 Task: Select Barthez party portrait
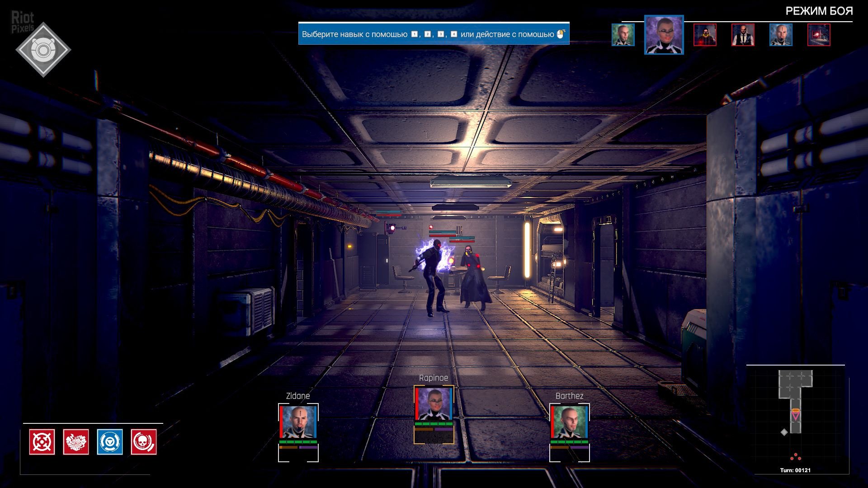[x=569, y=422]
